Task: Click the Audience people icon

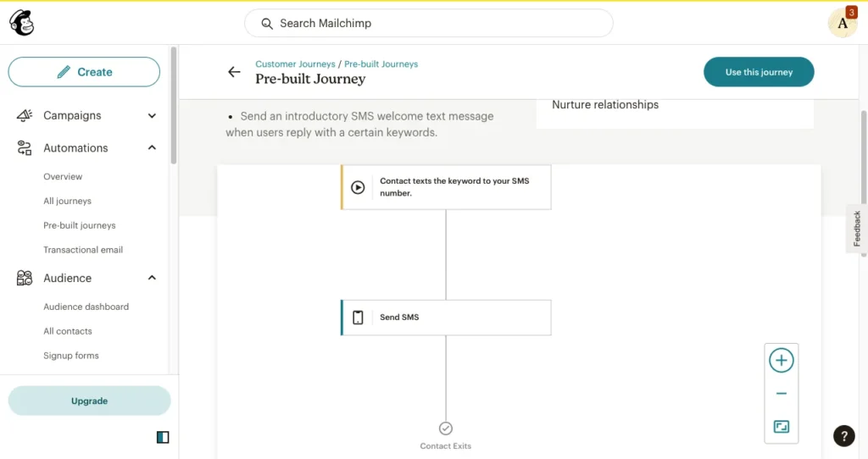Action: [25, 278]
